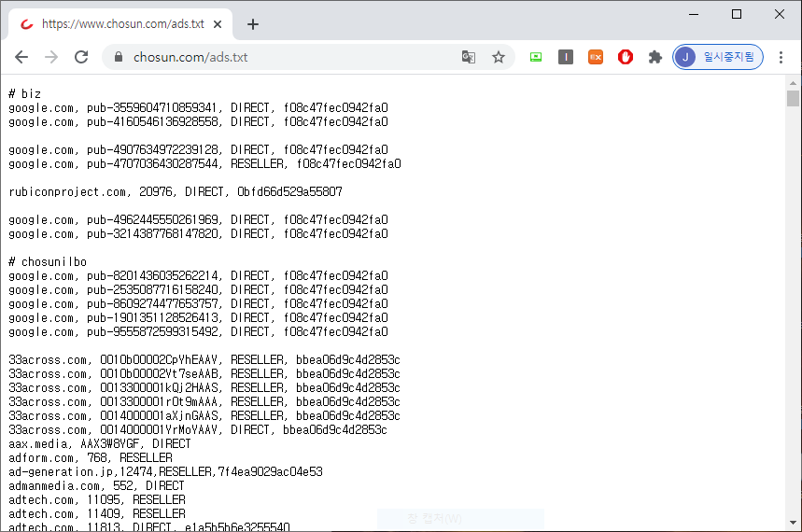Open the green monitor extension
This screenshot has width=802, height=532.
(536, 57)
